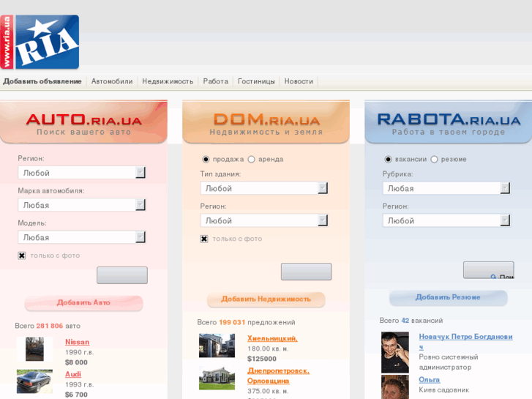
Task: Go to Автомобили section
Action: click(x=112, y=81)
